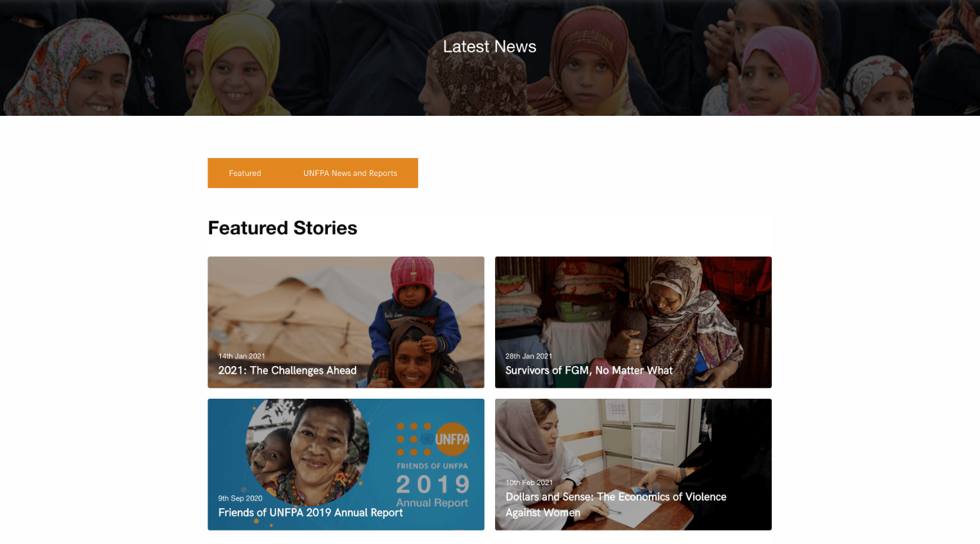This screenshot has height=544, width=980.
Task: Click the Featured Stories heading
Action: (x=282, y=228)
